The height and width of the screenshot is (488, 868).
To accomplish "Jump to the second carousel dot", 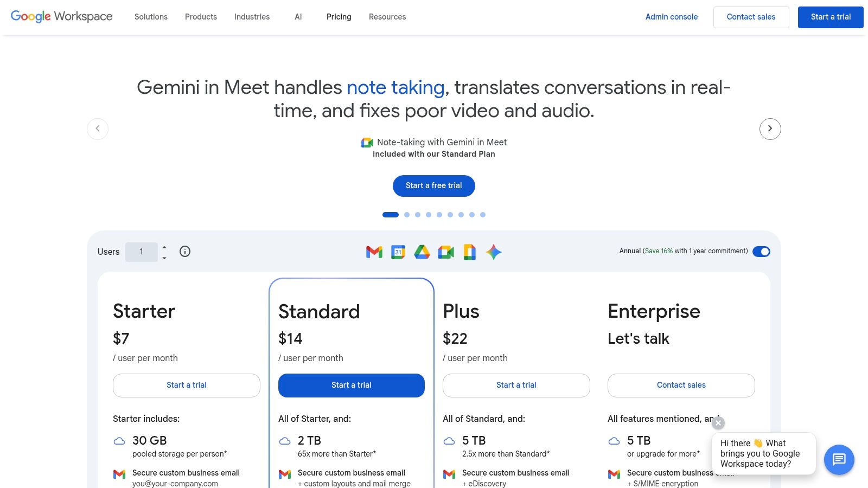I will (407, 215).
